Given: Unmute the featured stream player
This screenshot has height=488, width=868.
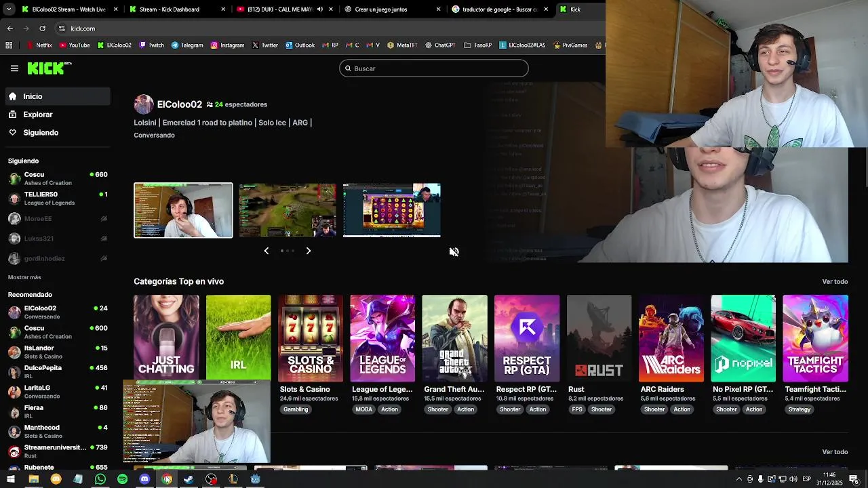Looking at the screenshot, I should [454, 251].
